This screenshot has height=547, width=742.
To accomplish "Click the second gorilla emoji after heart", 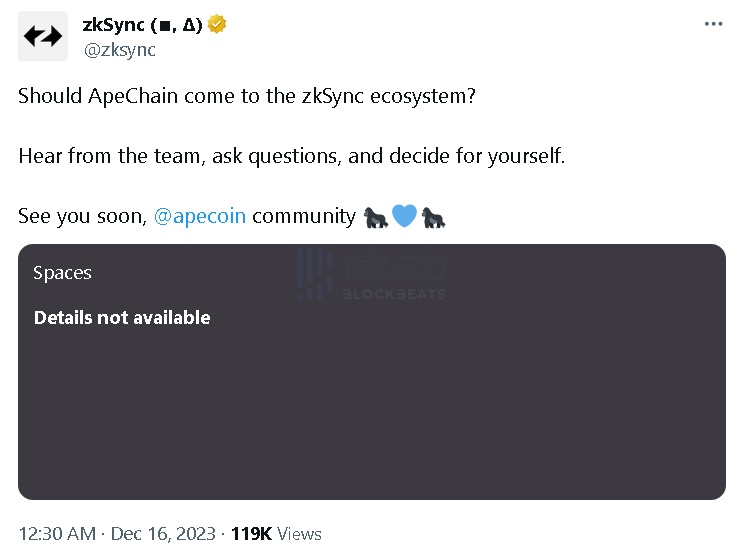I will [x=433, y=217].
